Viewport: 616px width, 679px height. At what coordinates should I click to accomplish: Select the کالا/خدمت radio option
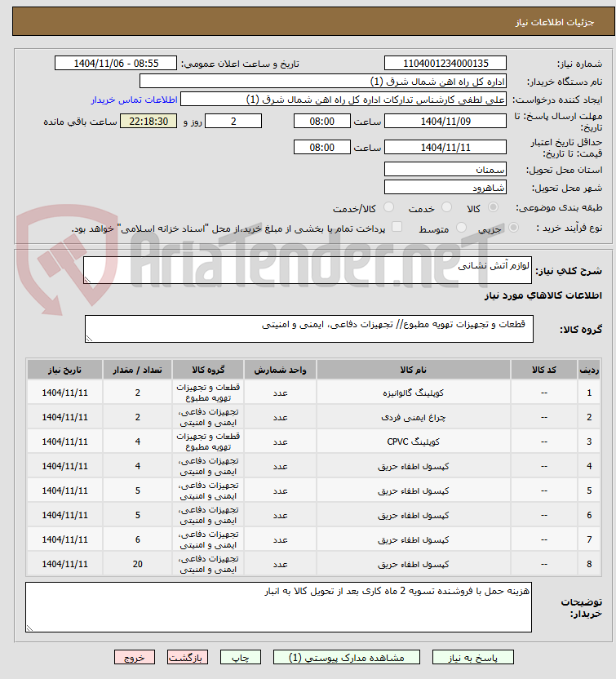[x=388, y=207]
